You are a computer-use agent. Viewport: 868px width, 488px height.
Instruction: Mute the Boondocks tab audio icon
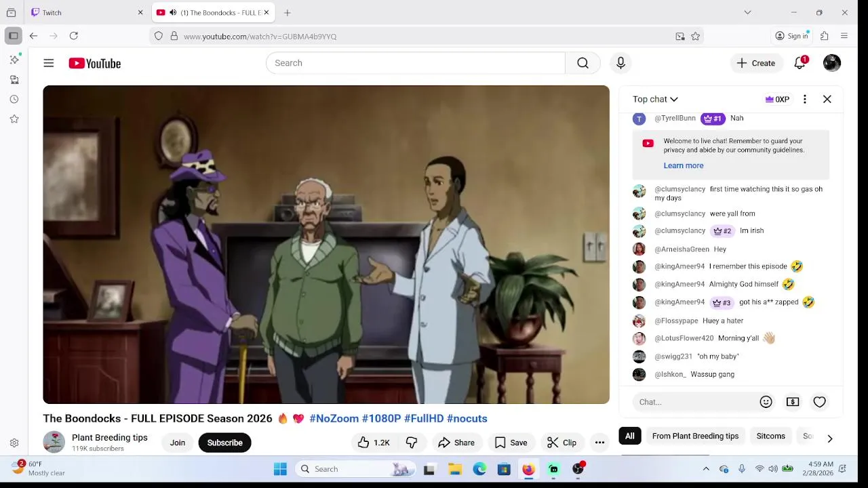coord(173,12)
